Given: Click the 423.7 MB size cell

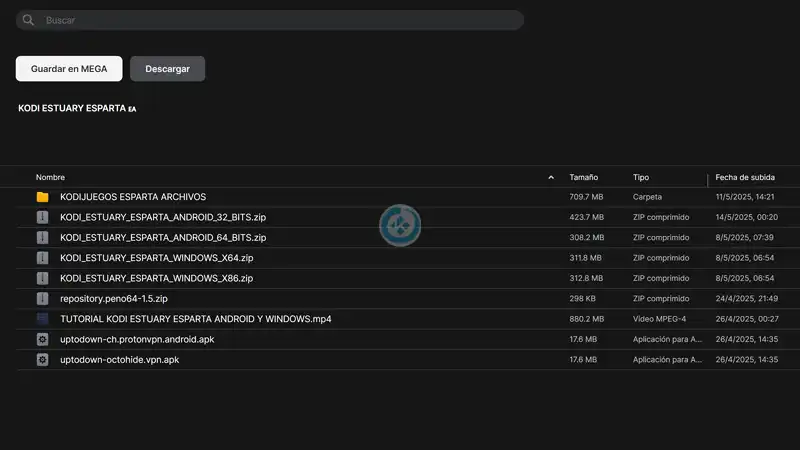Looking at the screenshot, I should [587, 217].
